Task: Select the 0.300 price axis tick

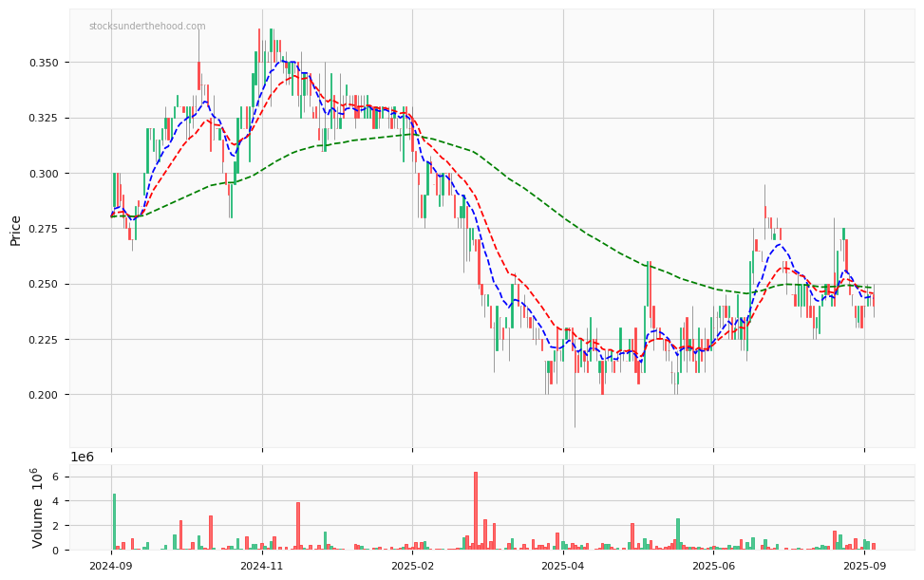Action: click(41, 174)
